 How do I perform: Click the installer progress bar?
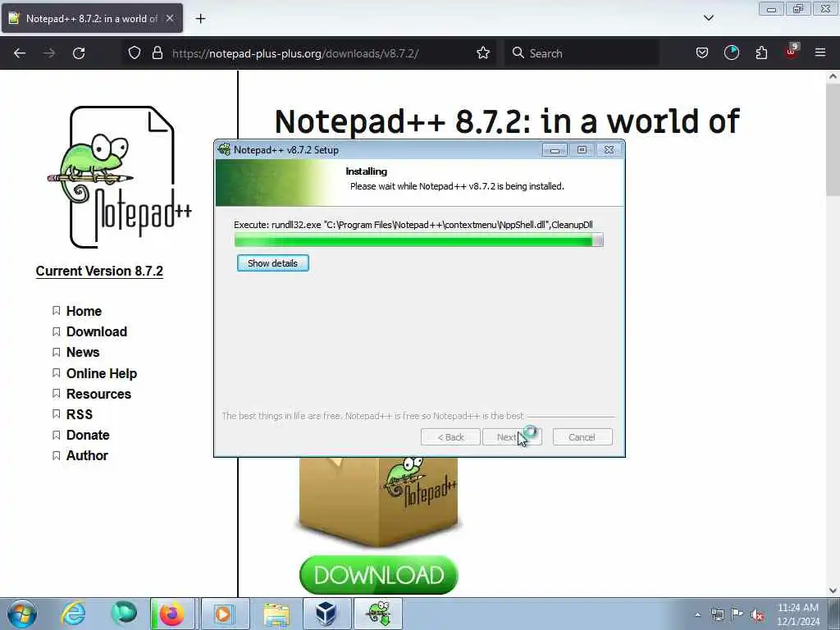(419, 240)
